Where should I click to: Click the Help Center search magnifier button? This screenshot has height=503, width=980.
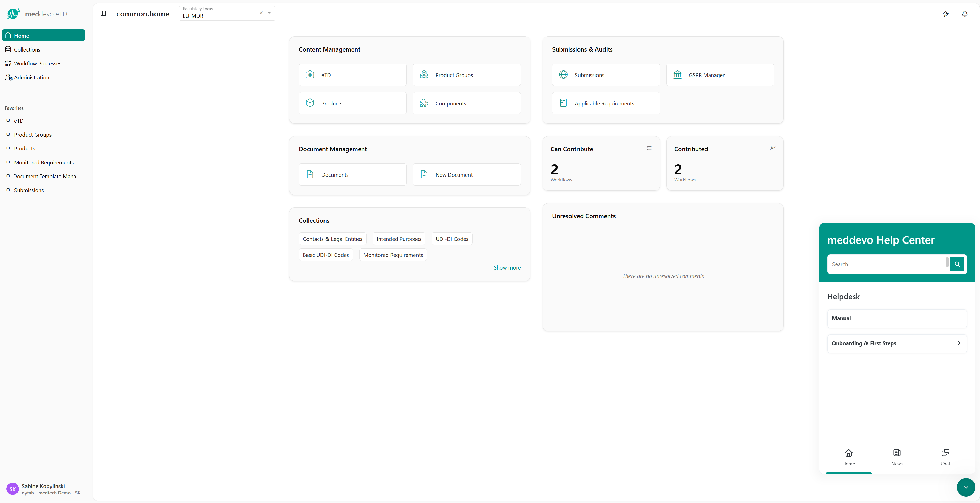pyautogui.click(x=957, y=264)
